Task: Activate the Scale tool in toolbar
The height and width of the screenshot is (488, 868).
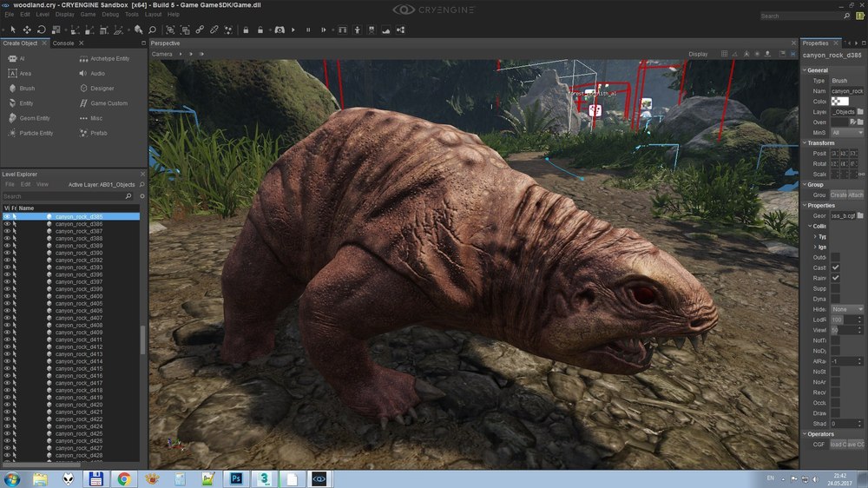Action: click(x=56, y=30)
